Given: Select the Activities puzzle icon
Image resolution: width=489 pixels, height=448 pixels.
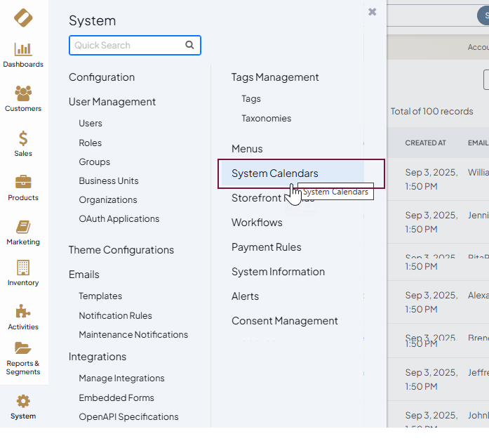Looking at the screenshot, I should point(23,312).
